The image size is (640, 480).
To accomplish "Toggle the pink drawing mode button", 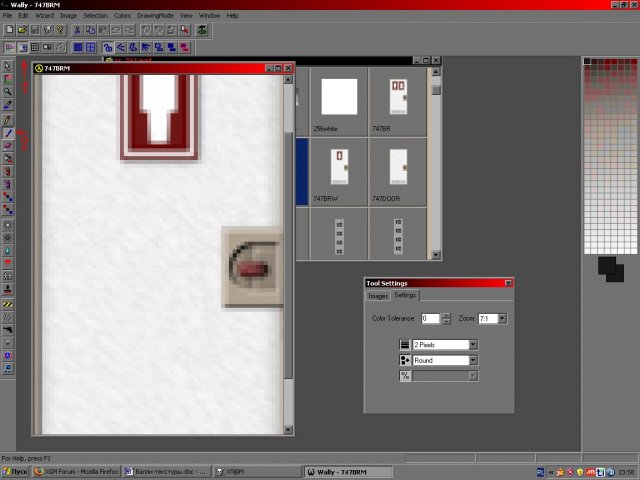I will (185, 47).
